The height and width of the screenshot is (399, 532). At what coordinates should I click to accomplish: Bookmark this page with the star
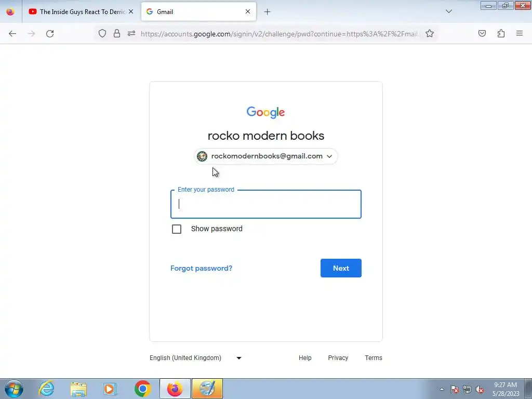430,33
